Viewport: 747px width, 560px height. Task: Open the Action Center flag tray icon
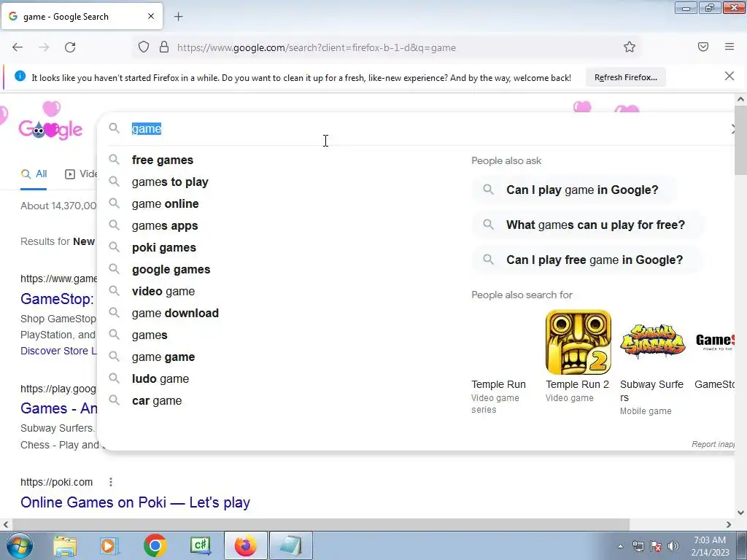(x=656, y=546)
